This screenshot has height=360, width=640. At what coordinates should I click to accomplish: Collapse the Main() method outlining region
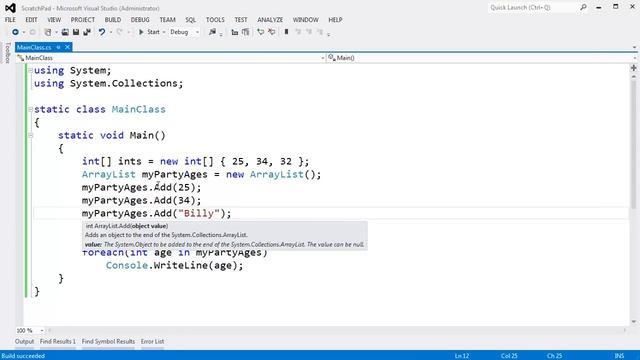click(x=31, y=135)
